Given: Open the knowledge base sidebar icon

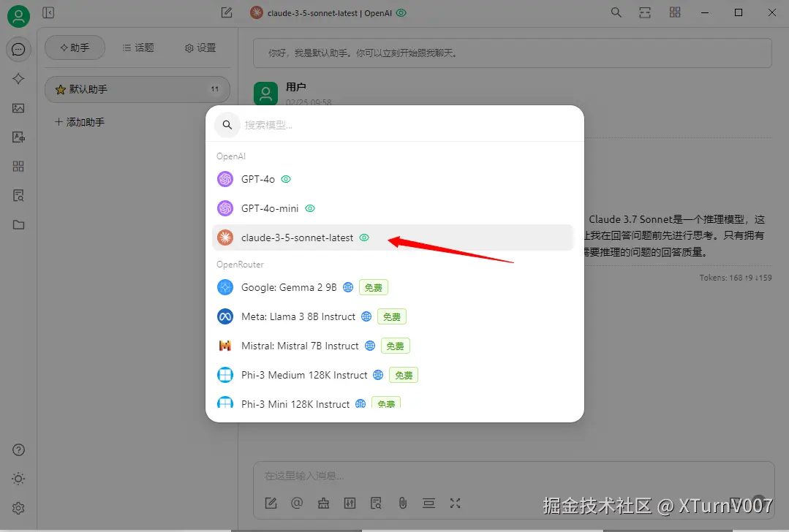Looking at the screenshot, I should 18,196.
